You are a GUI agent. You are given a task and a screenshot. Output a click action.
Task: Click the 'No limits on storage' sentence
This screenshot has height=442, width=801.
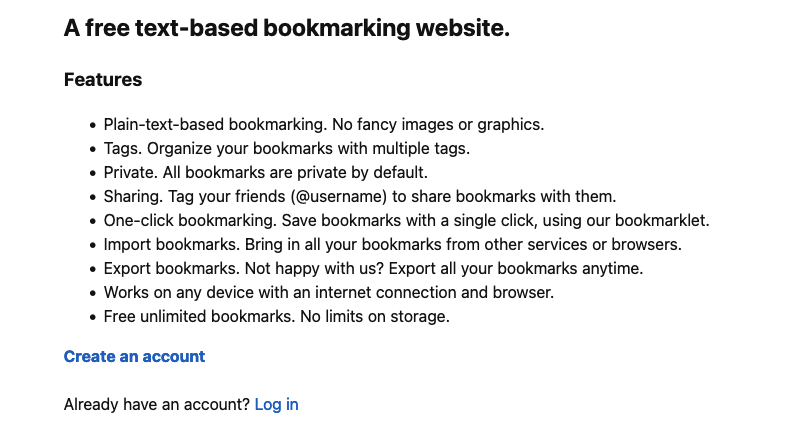point(375,316)
